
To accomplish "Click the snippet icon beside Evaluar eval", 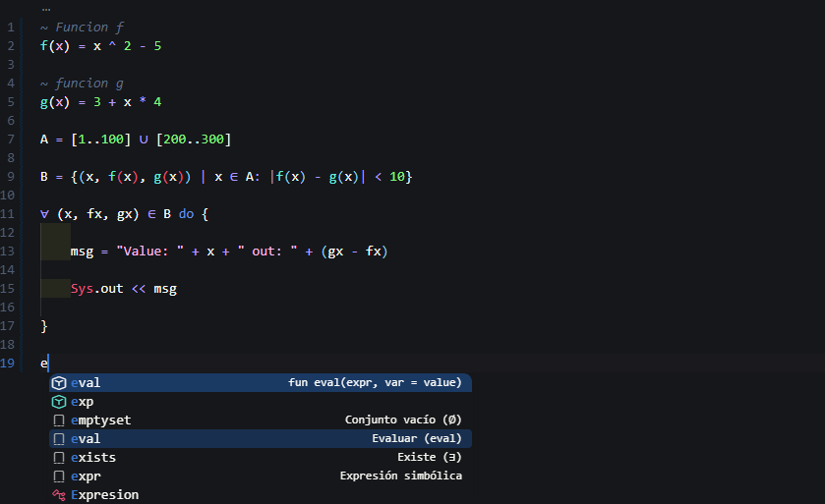I will click(59, 439).
